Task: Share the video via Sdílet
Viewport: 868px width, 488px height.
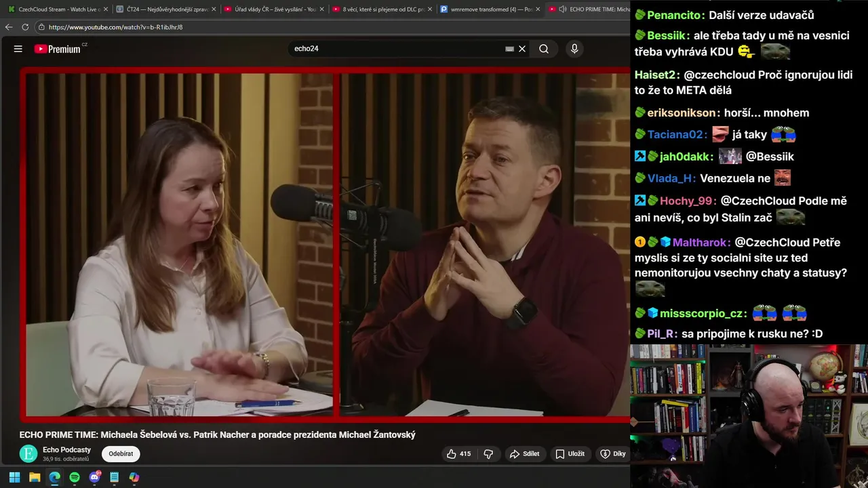Action: 525,454
